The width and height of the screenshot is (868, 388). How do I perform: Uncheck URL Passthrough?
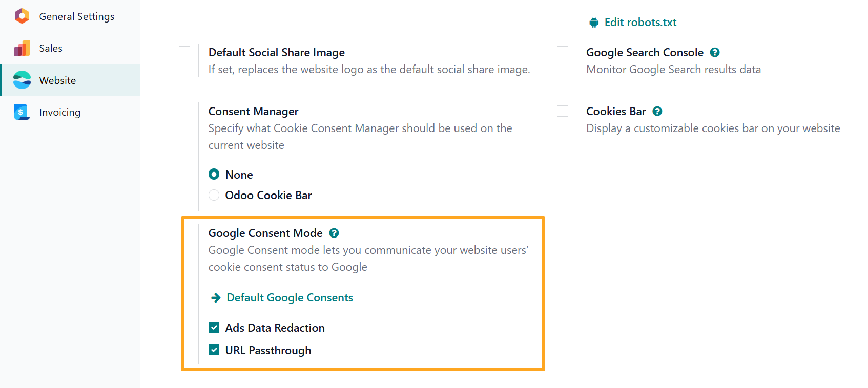tap(214, 350)
